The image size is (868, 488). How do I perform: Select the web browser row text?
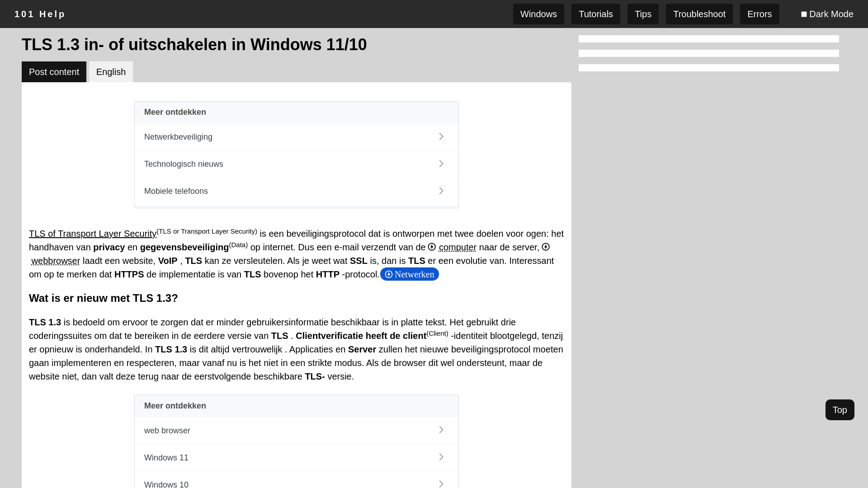click(167, 431)
